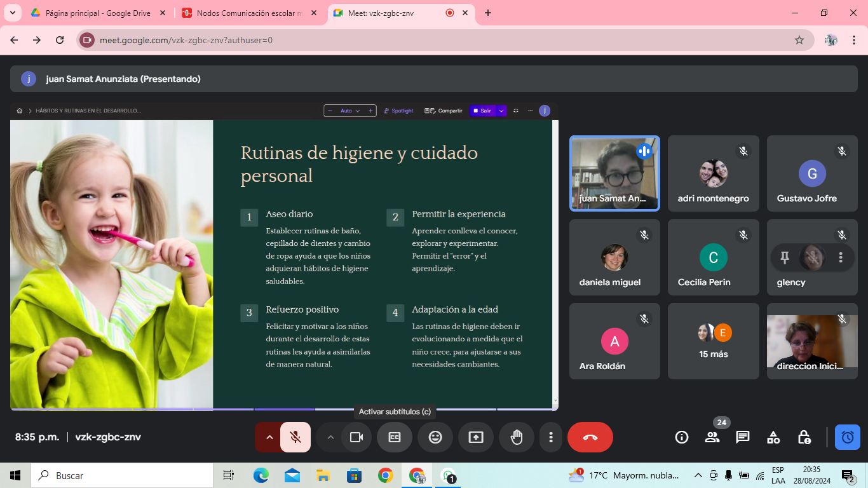Show the participants list icon
The height and width of the screenshot is (488, 868).
(x=712, y=437)
